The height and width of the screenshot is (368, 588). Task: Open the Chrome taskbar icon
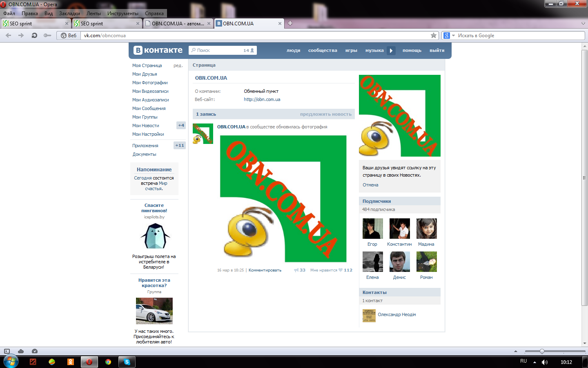tap(108, 362)
